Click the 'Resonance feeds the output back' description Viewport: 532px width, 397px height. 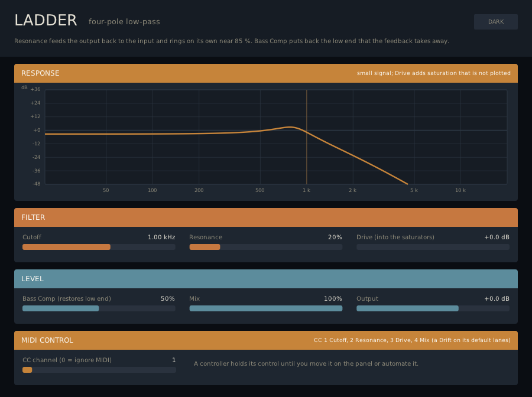(x=232, y=41)
